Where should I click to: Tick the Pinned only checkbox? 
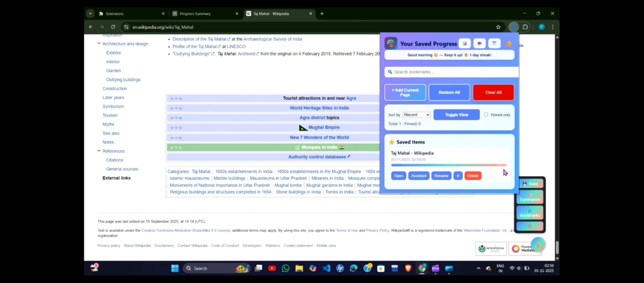486,114
